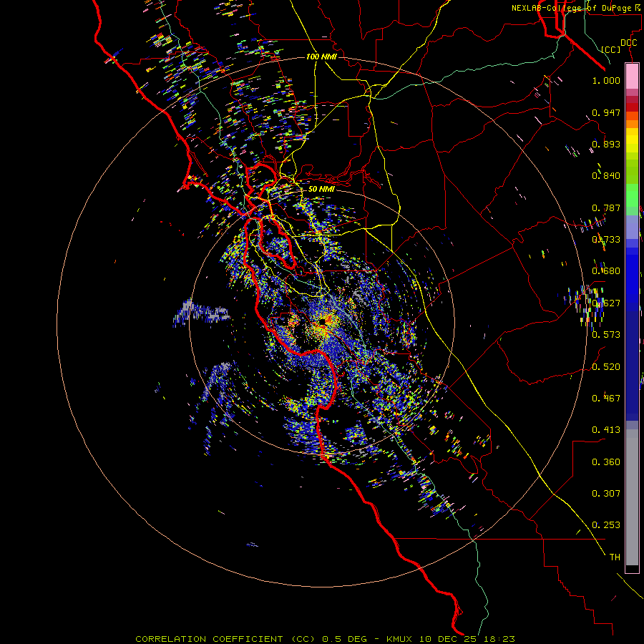Click the radar site at the rings' center
Viewport: 644px width, 644px height.
click(323, 321)
